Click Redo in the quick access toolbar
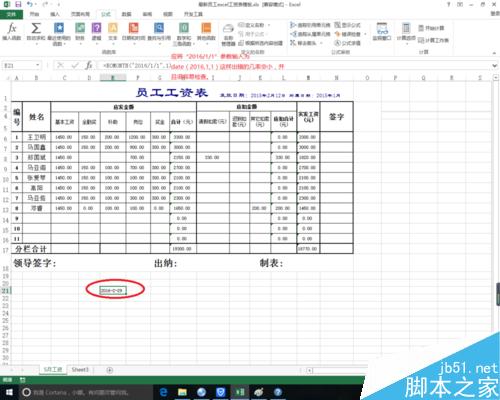The height and width of the screenshot is (400, 500). click(x=46, y=4)
